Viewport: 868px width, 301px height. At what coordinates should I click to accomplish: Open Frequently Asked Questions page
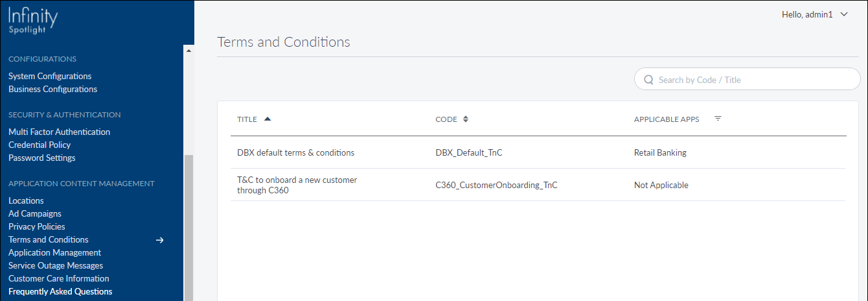coord(60,291)
